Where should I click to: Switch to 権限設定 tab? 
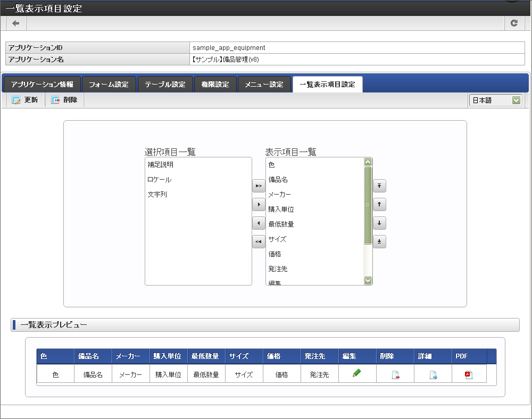215,85
